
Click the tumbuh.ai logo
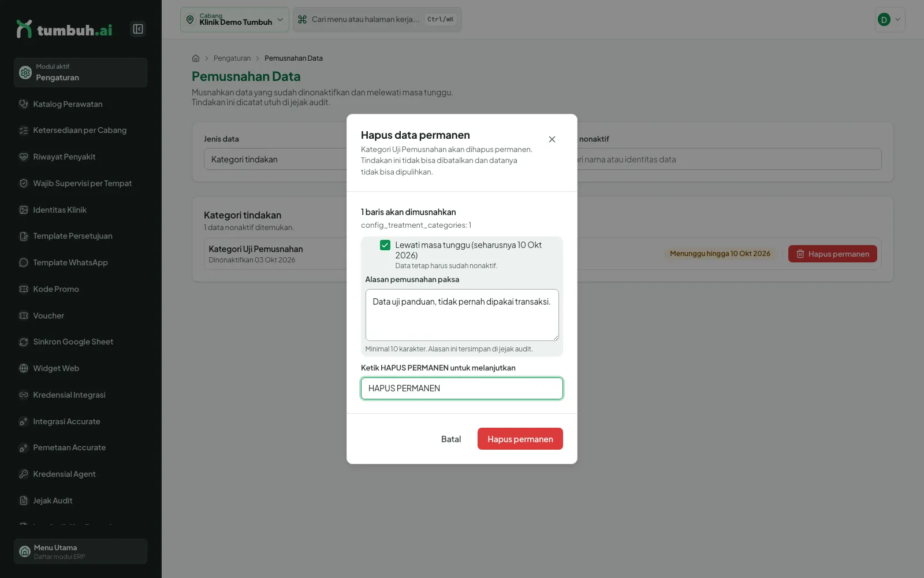click(x=64, y=29)
